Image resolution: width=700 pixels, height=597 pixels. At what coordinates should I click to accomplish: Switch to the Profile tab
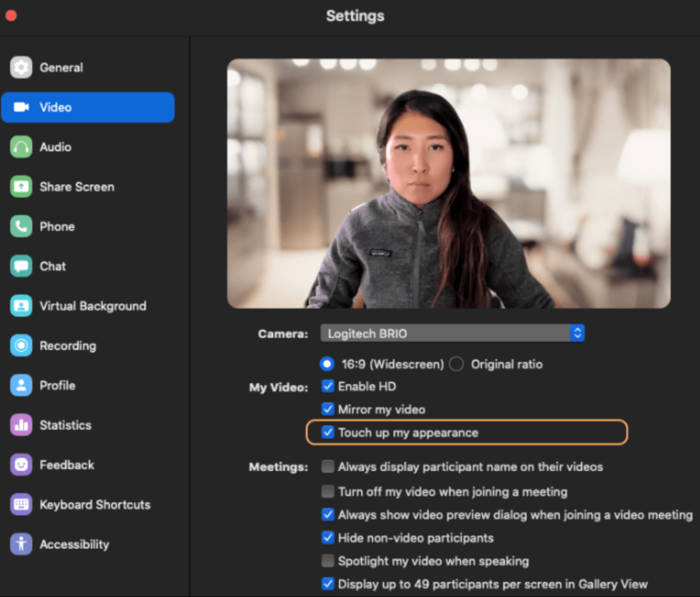click(88, 385)
